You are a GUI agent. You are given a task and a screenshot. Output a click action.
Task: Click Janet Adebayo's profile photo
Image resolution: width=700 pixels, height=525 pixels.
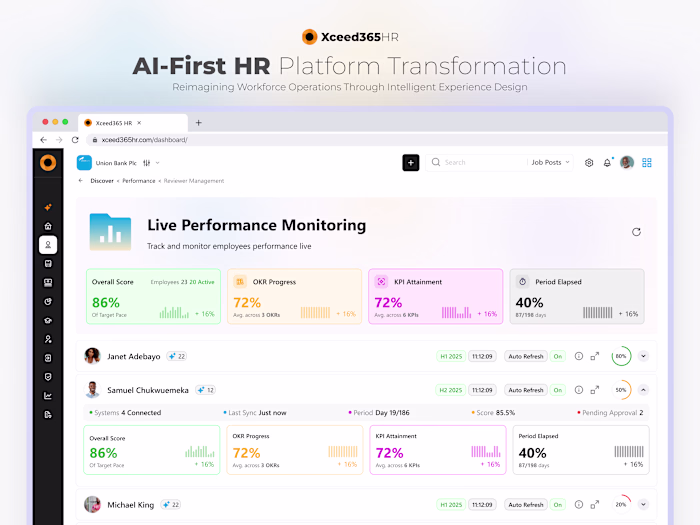click(92, 356)
